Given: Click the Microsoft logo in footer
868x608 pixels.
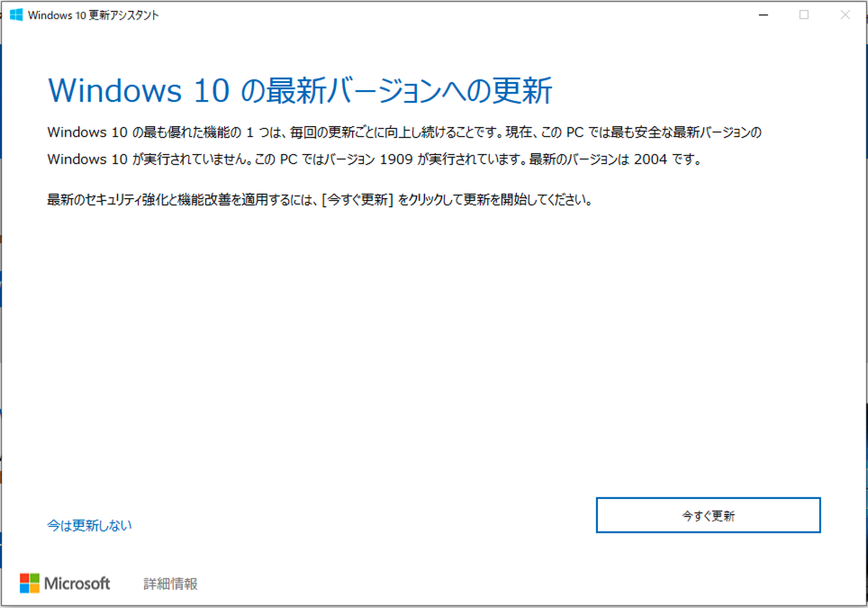Looking at the screenshot, I should (x=65, y=583).
